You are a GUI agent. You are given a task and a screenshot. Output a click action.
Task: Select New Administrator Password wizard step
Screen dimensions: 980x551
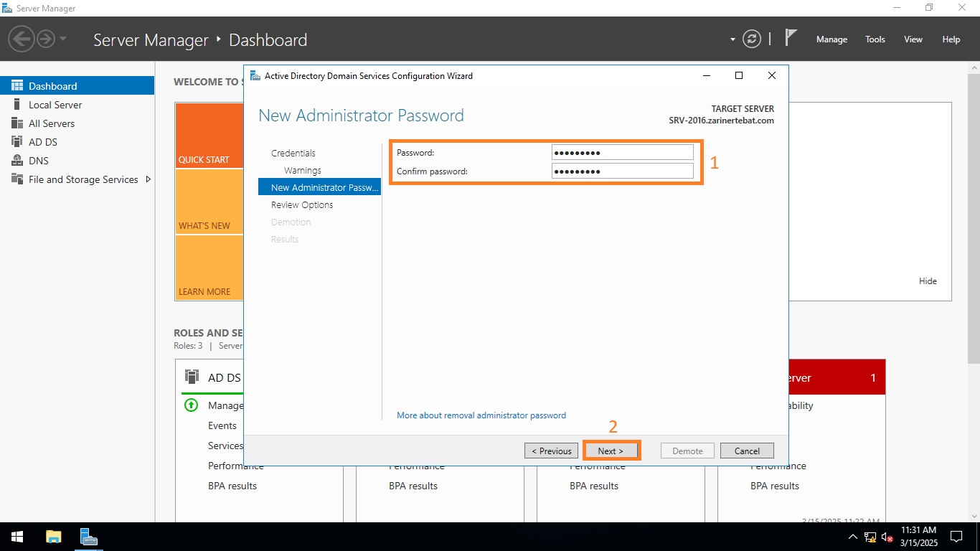[x=319, y=187]
